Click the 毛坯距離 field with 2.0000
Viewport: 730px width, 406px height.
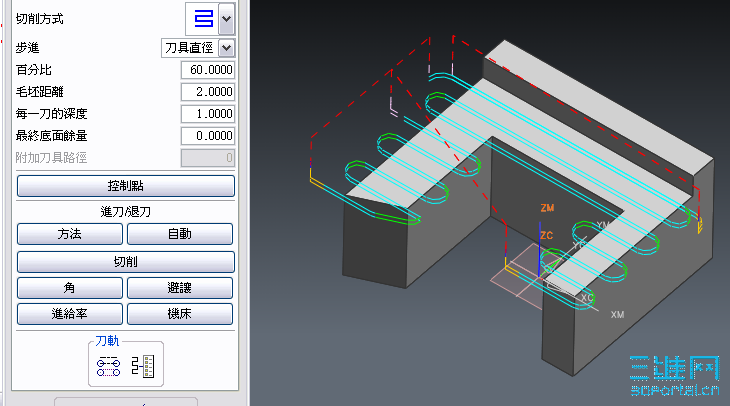pos(208,92)
